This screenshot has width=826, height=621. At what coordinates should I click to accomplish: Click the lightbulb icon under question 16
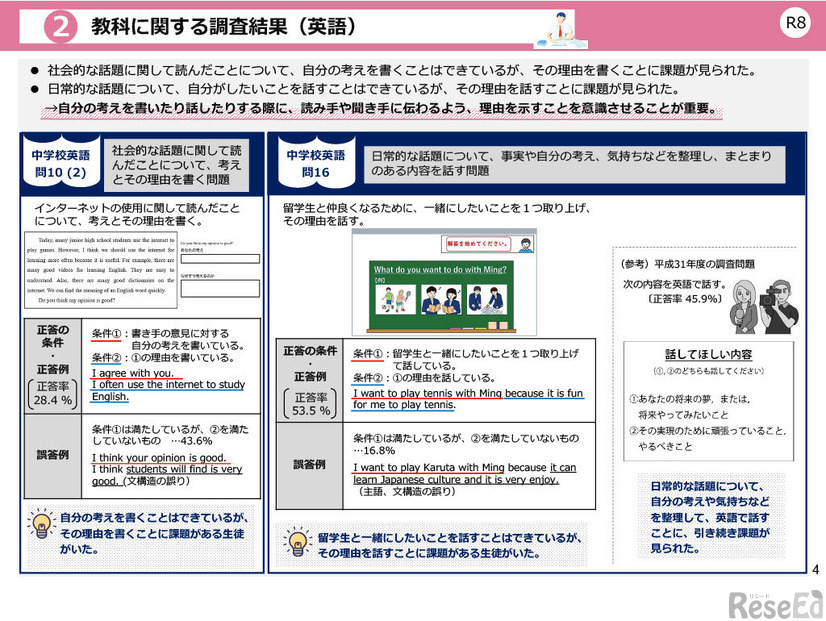[298, 541]
